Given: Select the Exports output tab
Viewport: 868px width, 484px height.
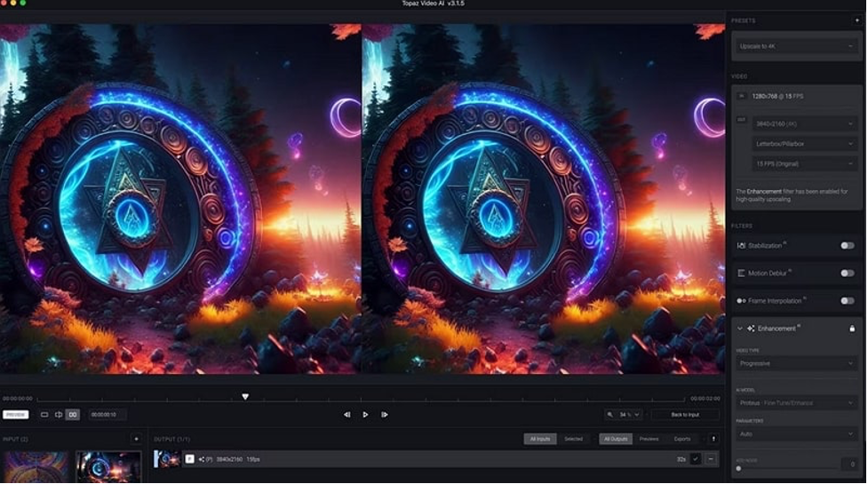Looking at the screenshot, I should click(682, 439).
